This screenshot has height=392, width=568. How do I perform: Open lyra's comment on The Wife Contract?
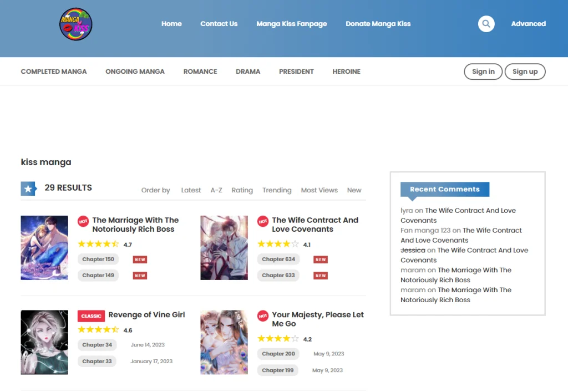[458, 216]
